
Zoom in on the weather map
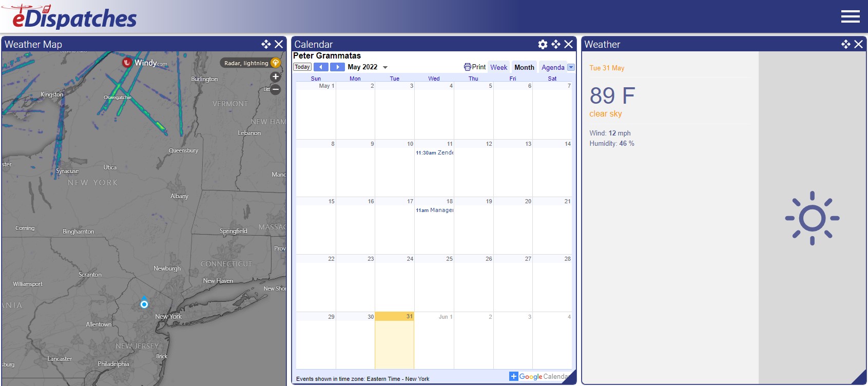click(x=276, y=76)
